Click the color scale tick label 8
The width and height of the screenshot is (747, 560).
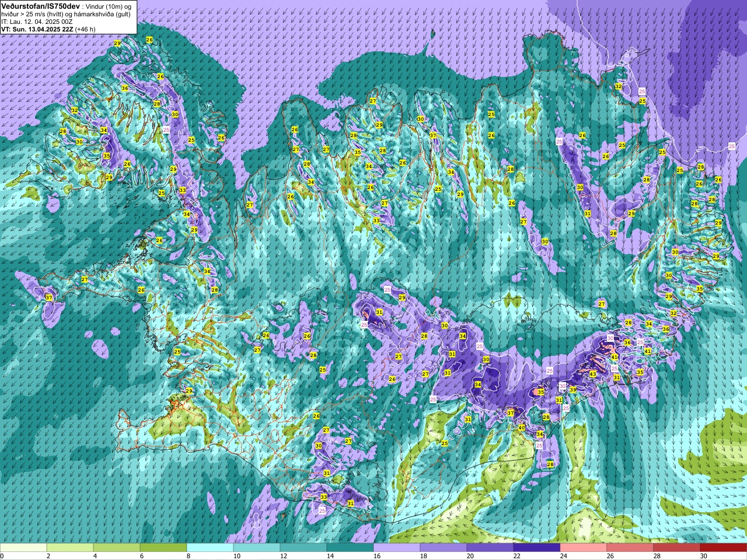189,556
